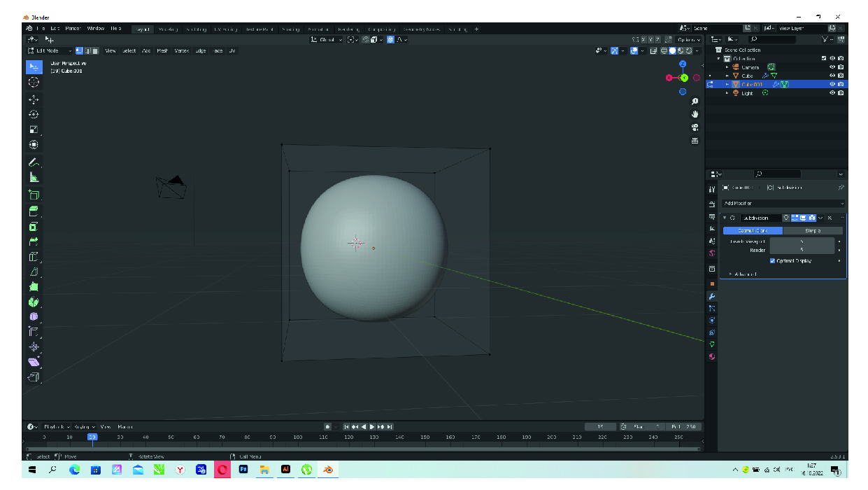Toggle Light visibility eye in outliner
The height and width of the screenshot is (490, 868).
(832, 93)
